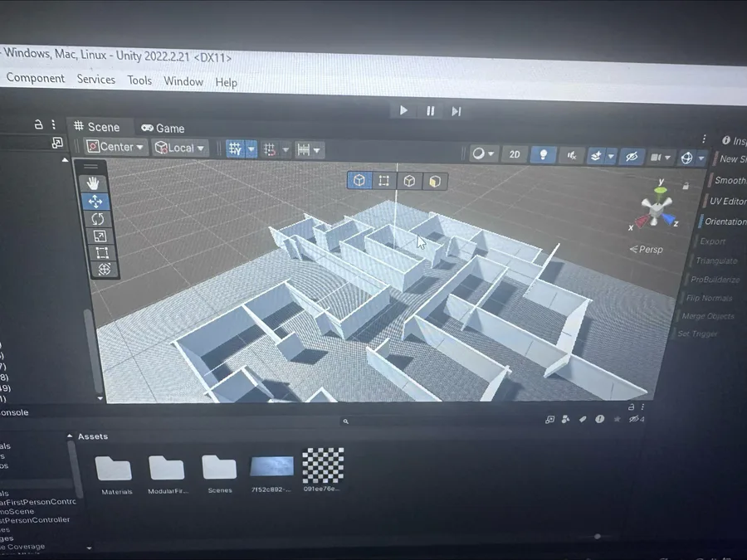747x560 pixels.
Task: Open the Help menu
Action: 227,82
